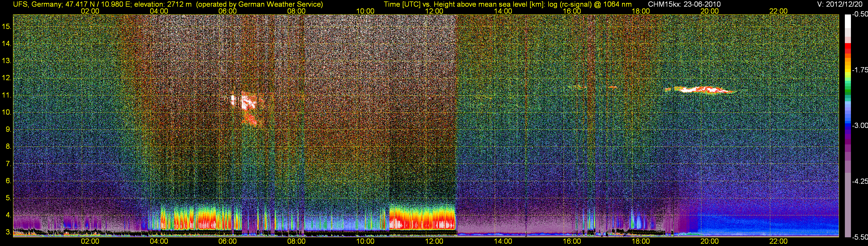Click the 02:00 label on top time axis
The width and height of the screenshot is (868, 246).
[x=90, y=11]
